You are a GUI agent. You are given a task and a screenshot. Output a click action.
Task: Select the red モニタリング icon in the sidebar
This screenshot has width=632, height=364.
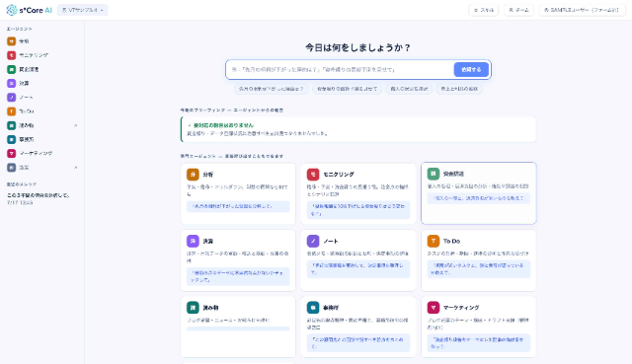[11, 55]
